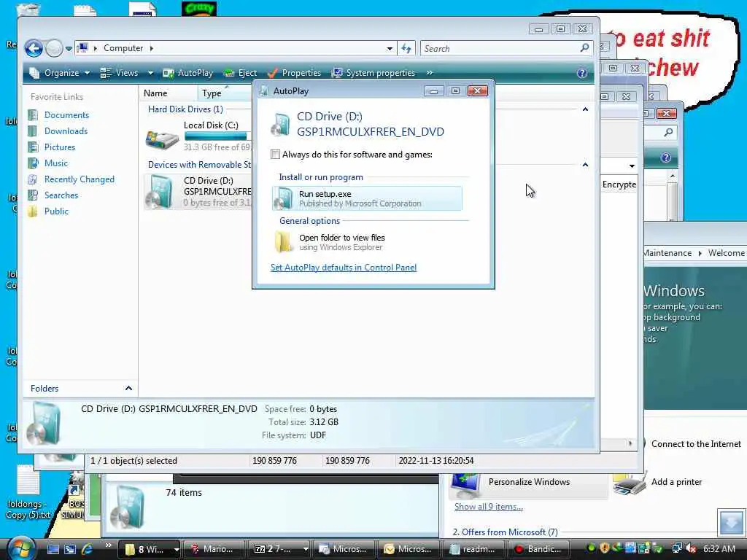The height and width of the screenshot is (560, 747).
Task: Click Show desktop quick launch icon
Action: (53, 549)
